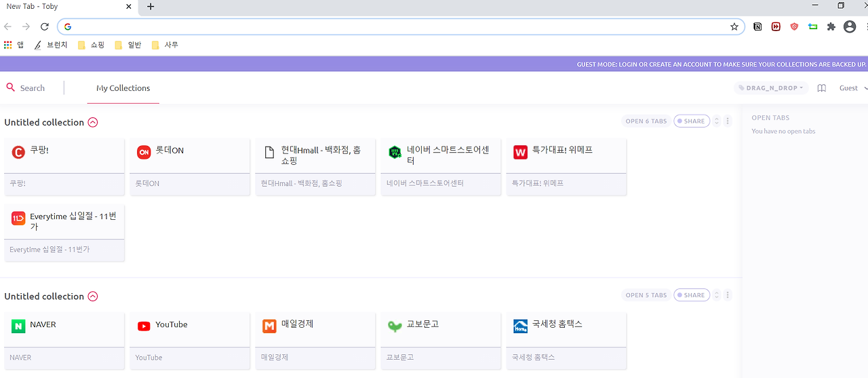Collapse the first Untitled collection
This screenshot has width=868, height=378.
coord(93,123)
